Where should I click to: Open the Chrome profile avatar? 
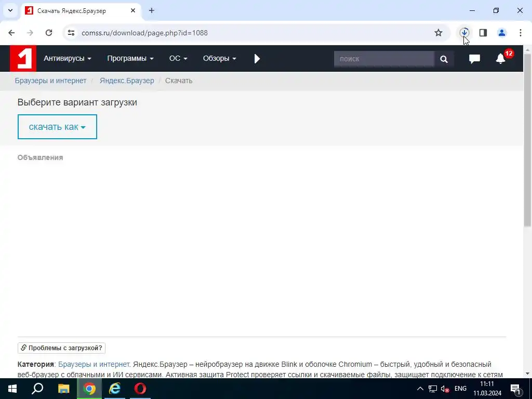point(502,33)
